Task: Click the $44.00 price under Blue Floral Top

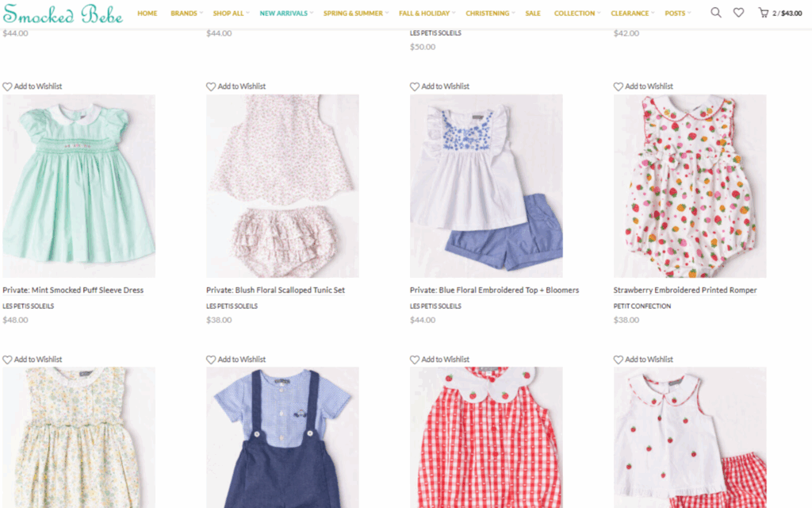Action: [423, 321]
